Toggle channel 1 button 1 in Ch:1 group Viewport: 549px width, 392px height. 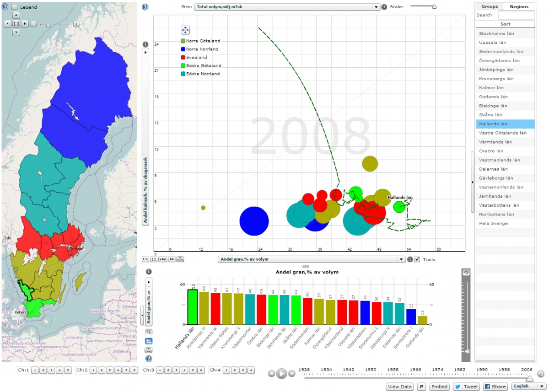click(34, 370)
